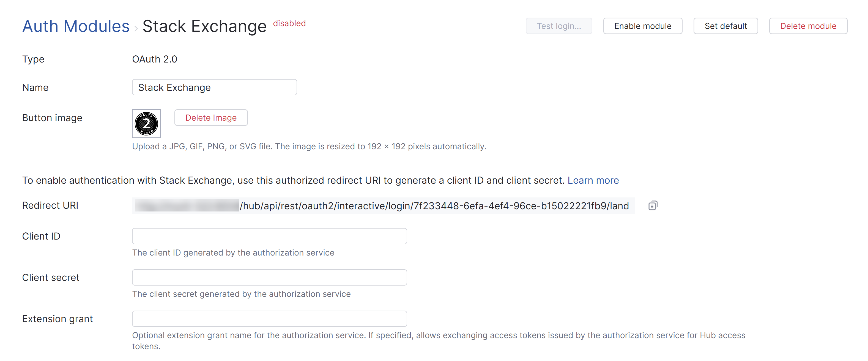
Task: Click the Redirect URI path text
Action: pos(434,206)
